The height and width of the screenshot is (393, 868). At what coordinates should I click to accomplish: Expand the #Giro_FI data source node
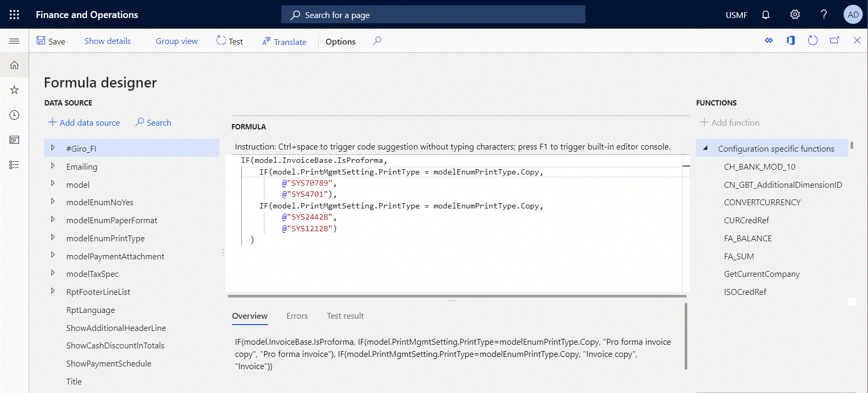click(52, 148)
